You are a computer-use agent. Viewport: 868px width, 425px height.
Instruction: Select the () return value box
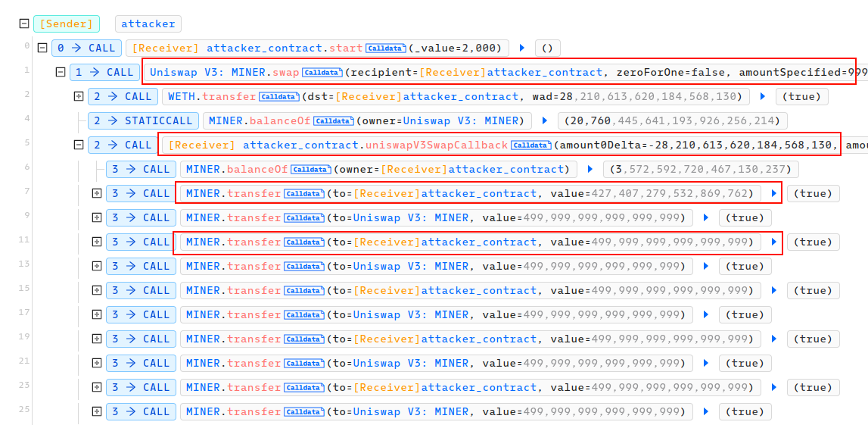coord(547,48)
